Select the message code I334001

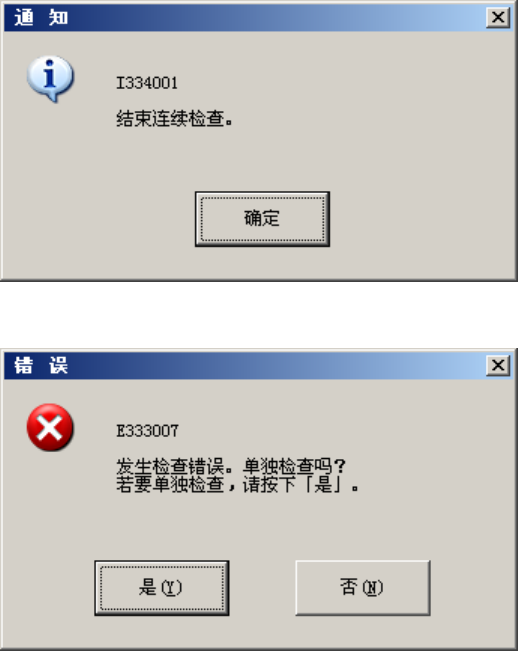(147, 83)
